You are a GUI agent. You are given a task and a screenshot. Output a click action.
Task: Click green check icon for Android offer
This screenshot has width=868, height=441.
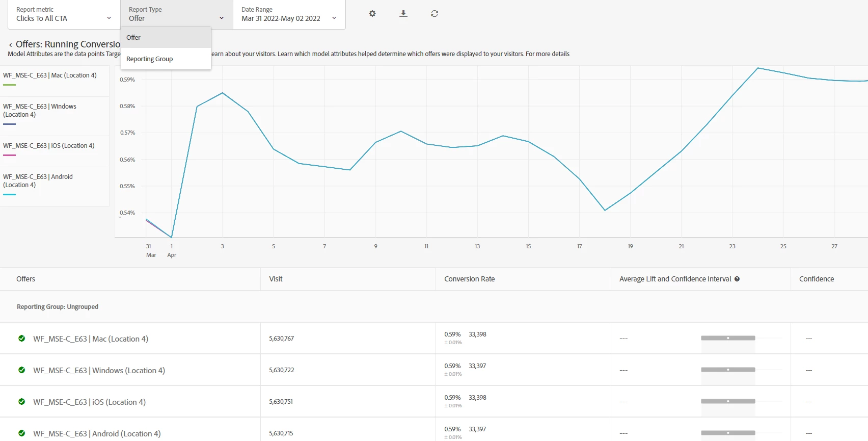pos(22,433)
